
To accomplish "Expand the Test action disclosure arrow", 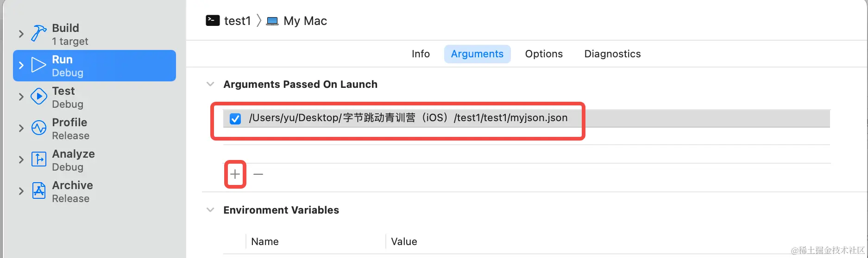I will (x=21, y=97).
